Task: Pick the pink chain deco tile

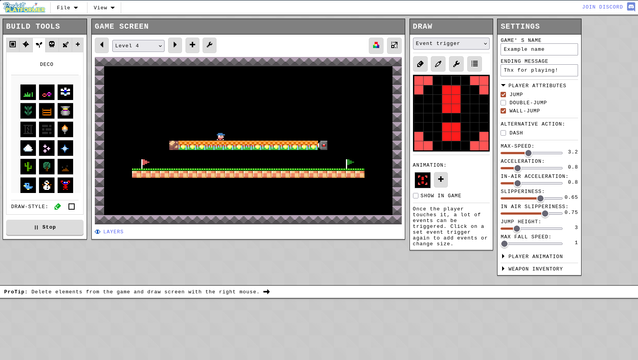Action: (x=47, y=92)
